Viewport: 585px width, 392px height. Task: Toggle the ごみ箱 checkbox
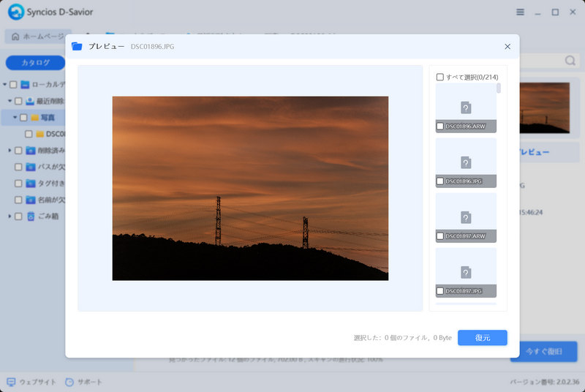click(x=18, y=216)
